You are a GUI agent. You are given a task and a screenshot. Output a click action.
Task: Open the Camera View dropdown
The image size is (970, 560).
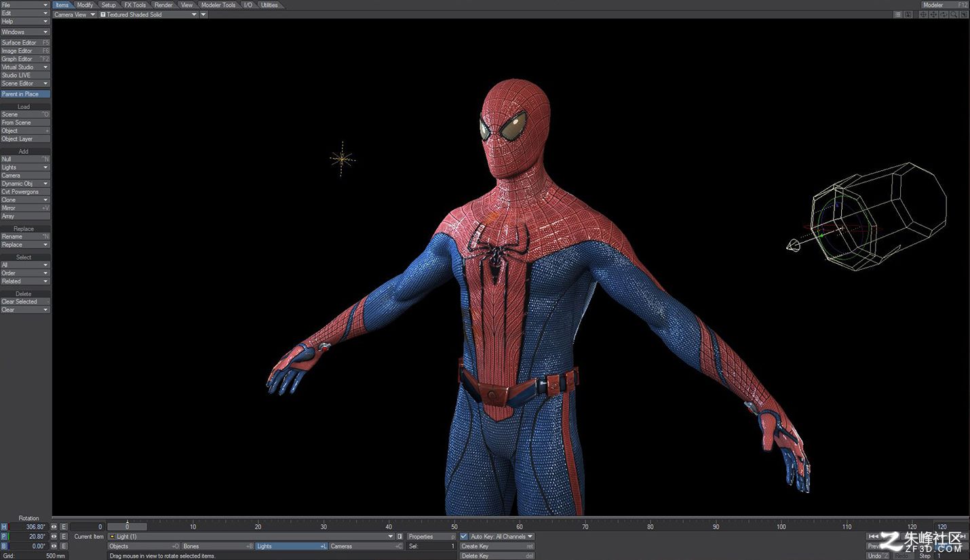(x=75, y=14)
